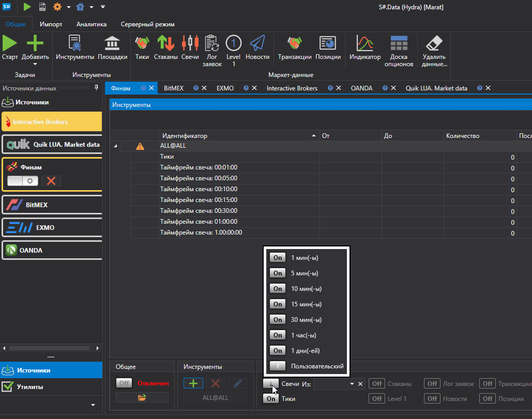
Task: Toggle the 10 мин(-ы) candle switch
Action: tap(278, 289)
